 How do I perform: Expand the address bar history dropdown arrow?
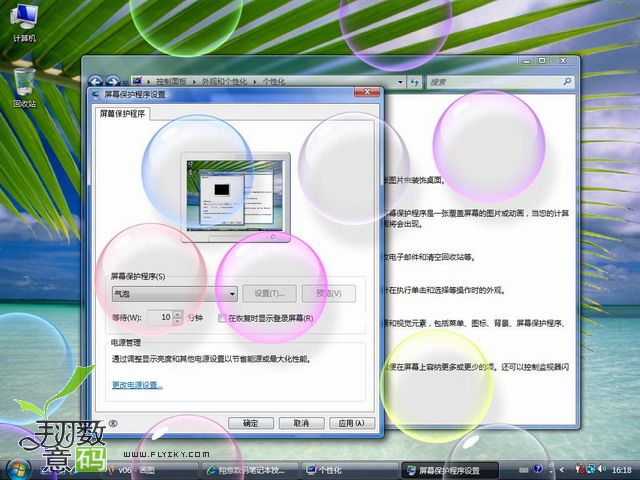click(400, 82)
